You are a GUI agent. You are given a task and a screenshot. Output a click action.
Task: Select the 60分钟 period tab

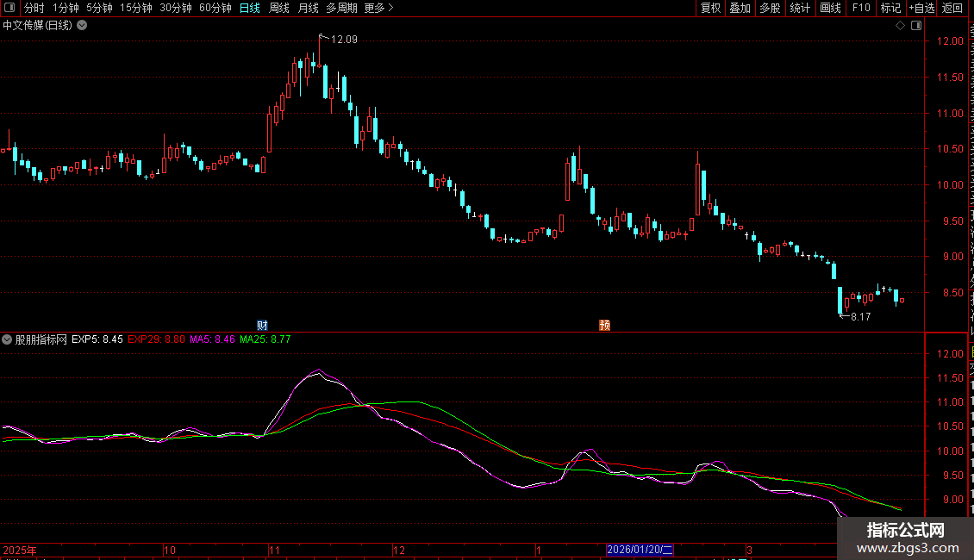click(x=215, y=8)
